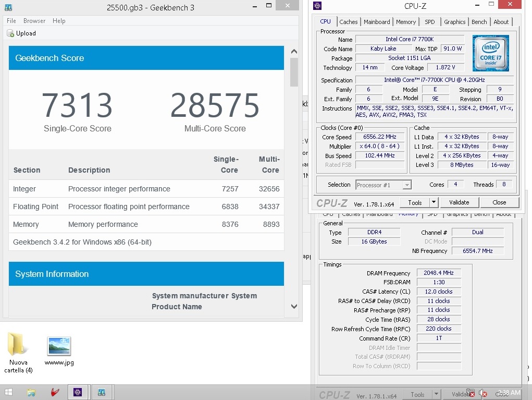Screen dimensions: 532x400
Task: Click the Close button in front CPU-Z
Action: point(499,202)
